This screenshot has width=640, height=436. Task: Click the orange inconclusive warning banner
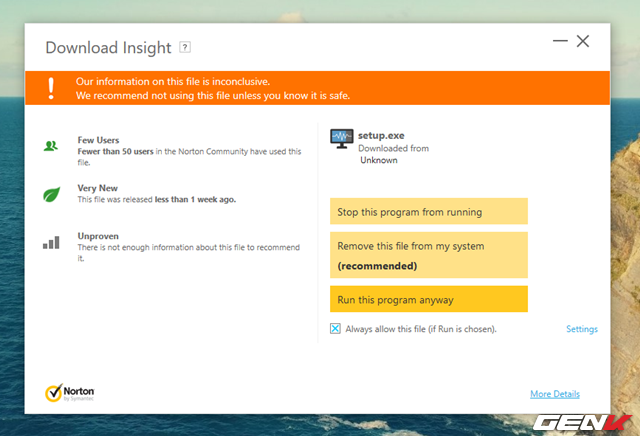[x=330, y=88]
